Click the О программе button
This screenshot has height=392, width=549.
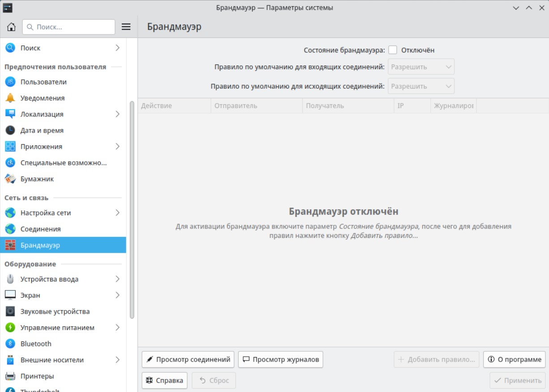515,359
